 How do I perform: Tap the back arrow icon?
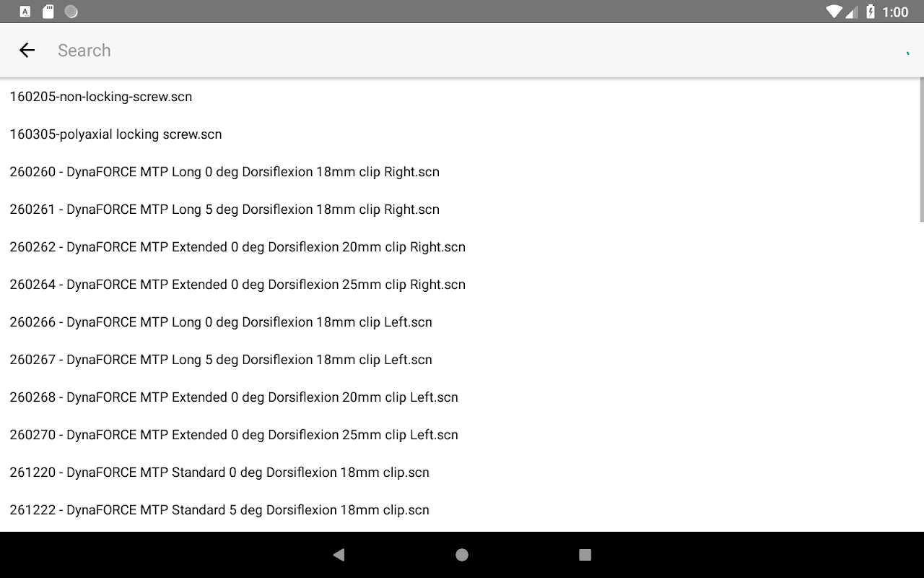27,51
